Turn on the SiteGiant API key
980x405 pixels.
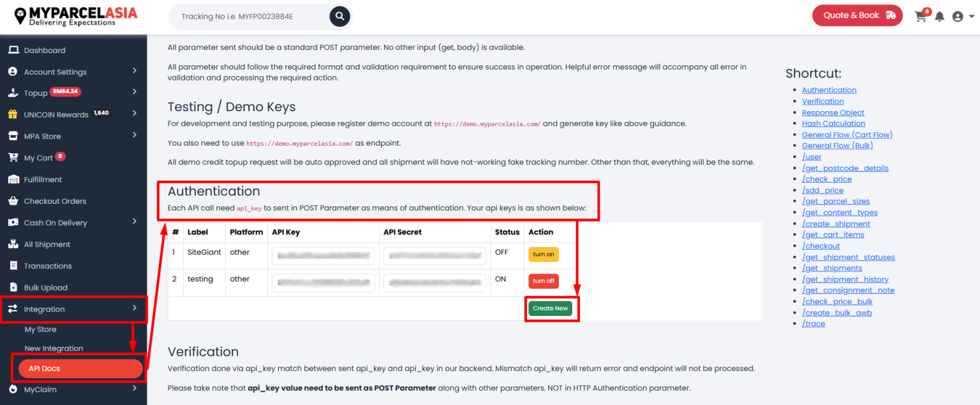click(x=543, y=254)
